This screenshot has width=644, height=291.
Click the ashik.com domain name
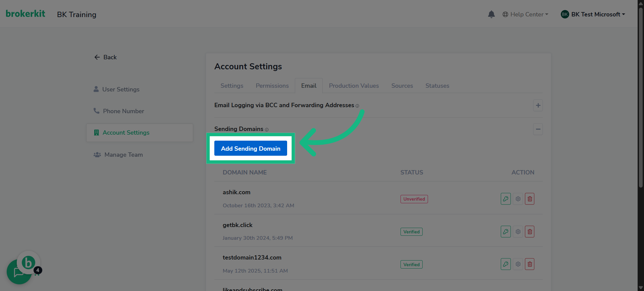[236, 192]
